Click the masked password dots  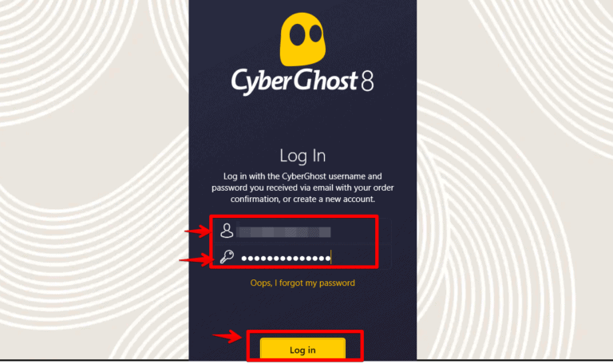pos(286,258)
